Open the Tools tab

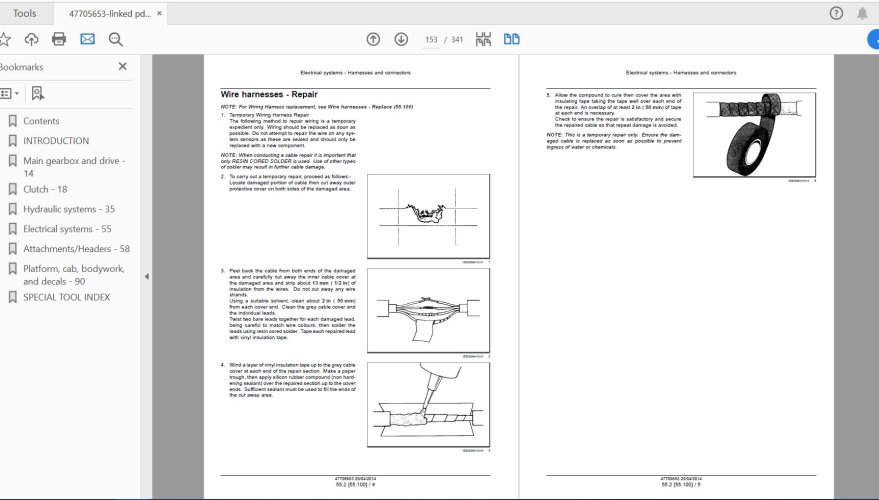click(25, 13)
